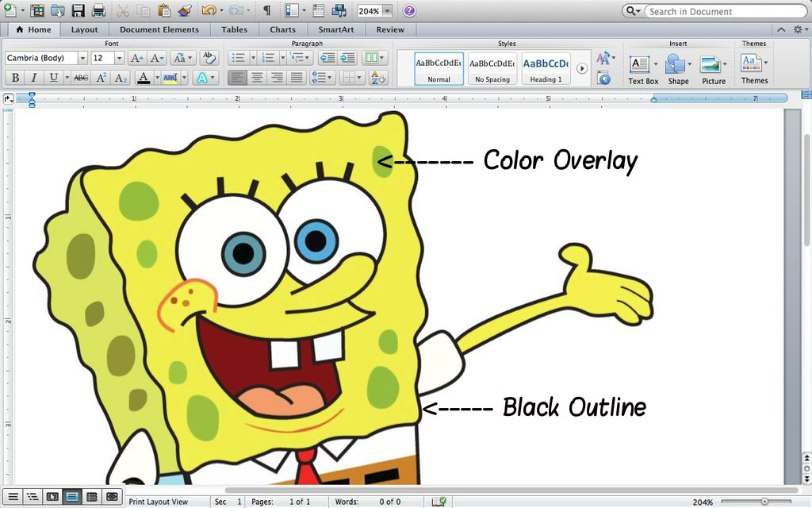Save the document with floppy icon
812x508 pixels.
(78, 10)
